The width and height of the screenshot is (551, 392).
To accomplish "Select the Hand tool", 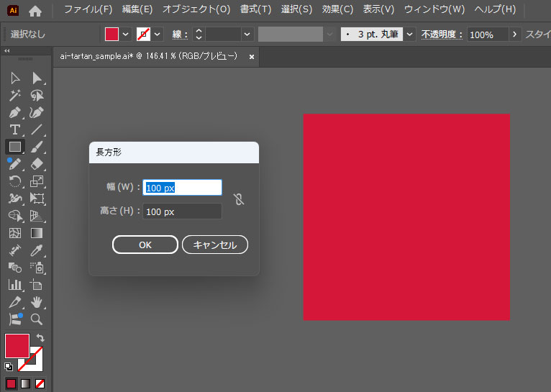I will point(37,301).
